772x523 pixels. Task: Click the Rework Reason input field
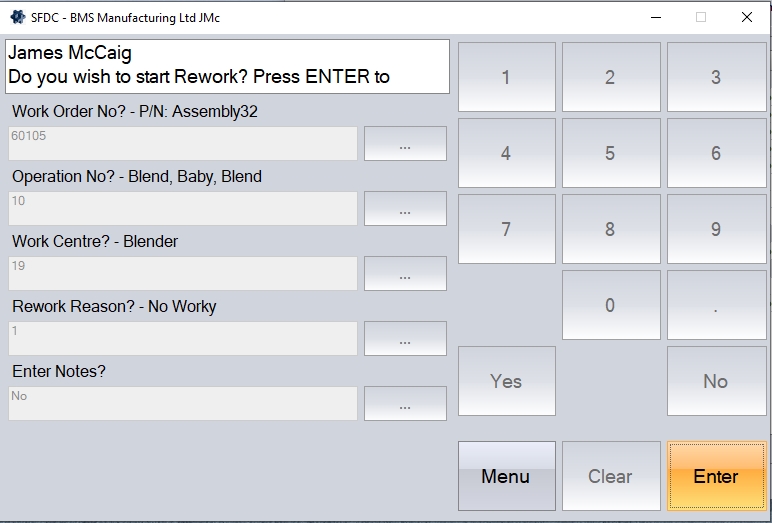(183, 339)
